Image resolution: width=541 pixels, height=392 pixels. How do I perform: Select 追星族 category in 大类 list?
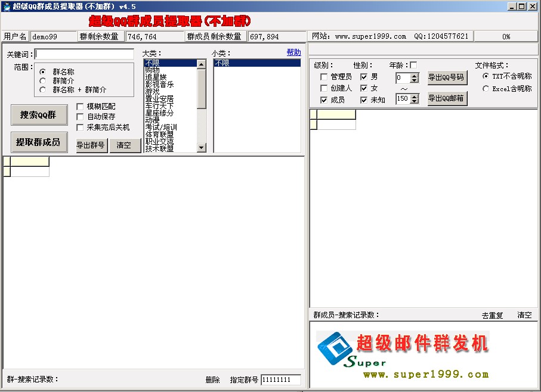(x=171, y=77)
